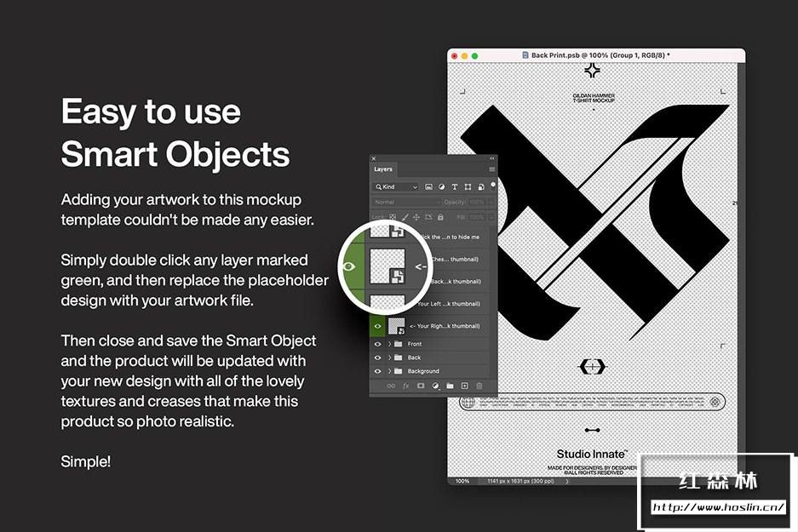The height and width of the screenshot is (532, 798).
Task: Expand the Background group chevron
Action: pyautogui.click(x=390, y=372)
